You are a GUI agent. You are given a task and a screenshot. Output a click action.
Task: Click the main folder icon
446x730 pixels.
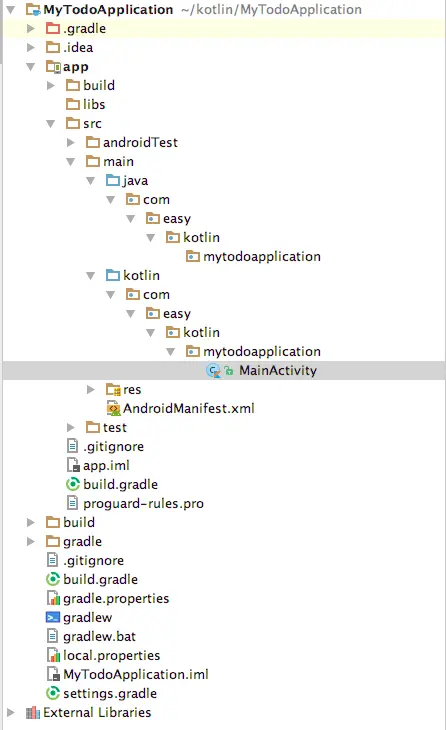pyautogui.click(x=93, y=162)
